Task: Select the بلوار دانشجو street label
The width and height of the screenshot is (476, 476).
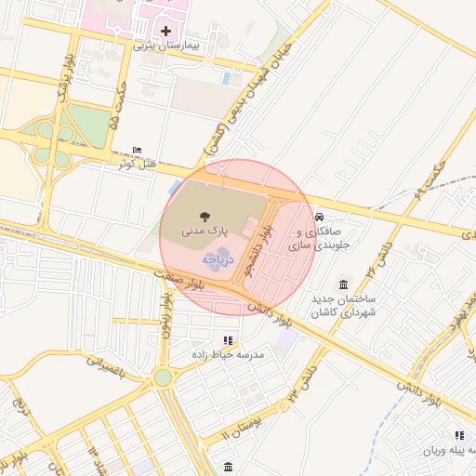Action: 258,251
